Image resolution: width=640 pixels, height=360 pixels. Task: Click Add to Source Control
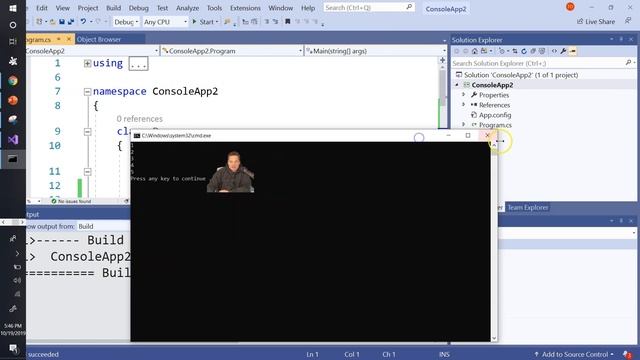tap(574, 354)
